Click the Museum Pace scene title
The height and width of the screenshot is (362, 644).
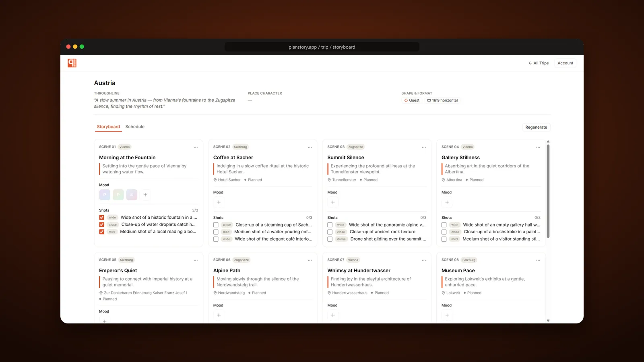coord(458,271)
